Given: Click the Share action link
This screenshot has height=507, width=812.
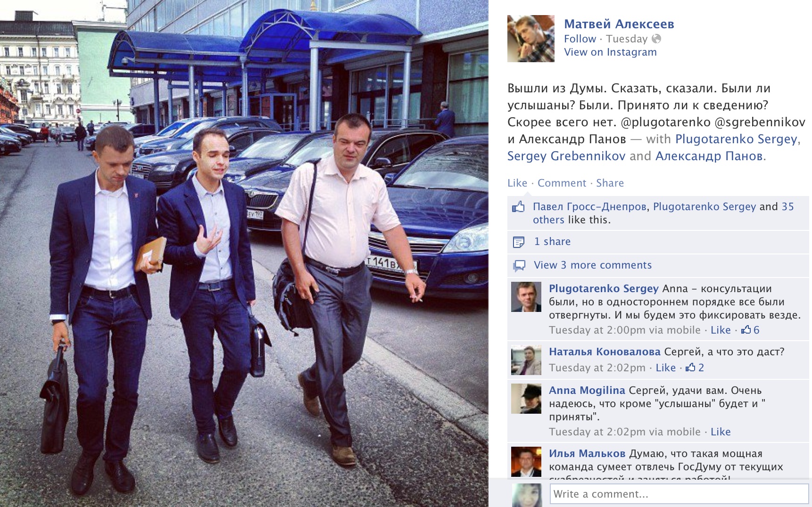Looking at the screenshot, I should pyautogui.click(x=610, y=183).
